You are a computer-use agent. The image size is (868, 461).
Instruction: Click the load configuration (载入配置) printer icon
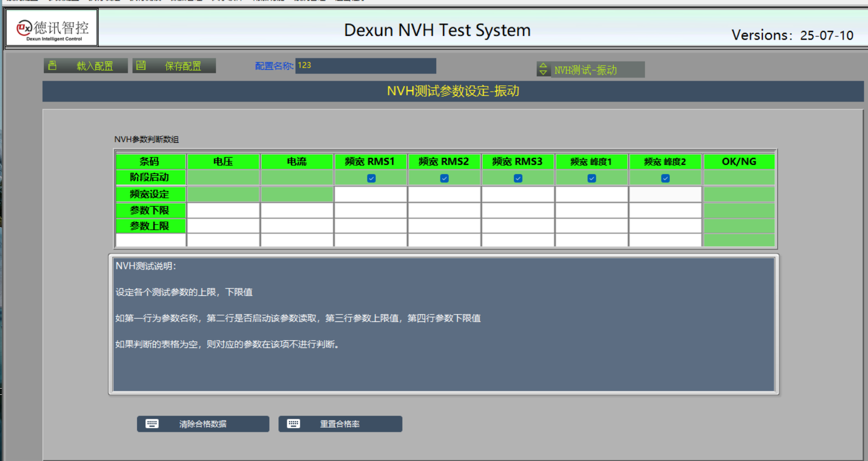(x=53, y=66)
